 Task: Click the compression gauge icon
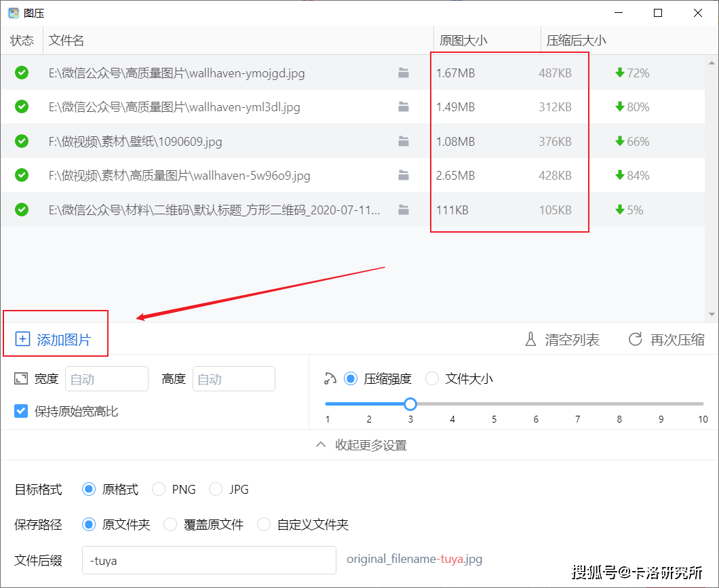330,378
